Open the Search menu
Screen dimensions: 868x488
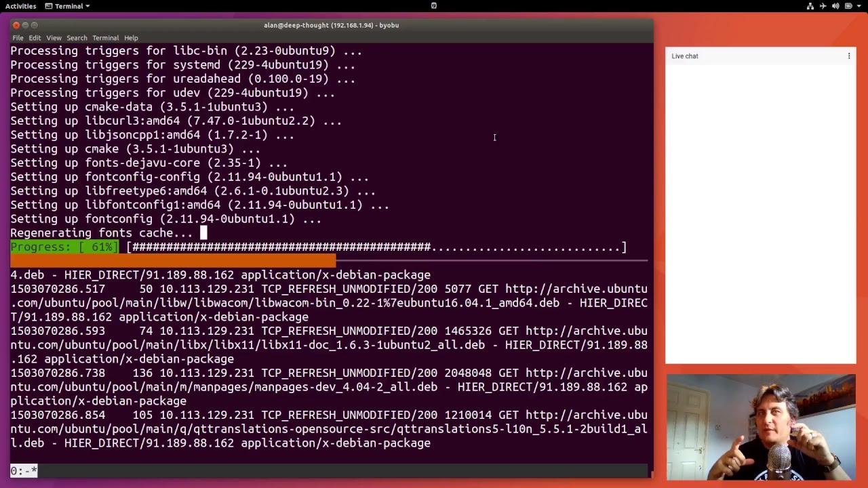pos(77,38)
